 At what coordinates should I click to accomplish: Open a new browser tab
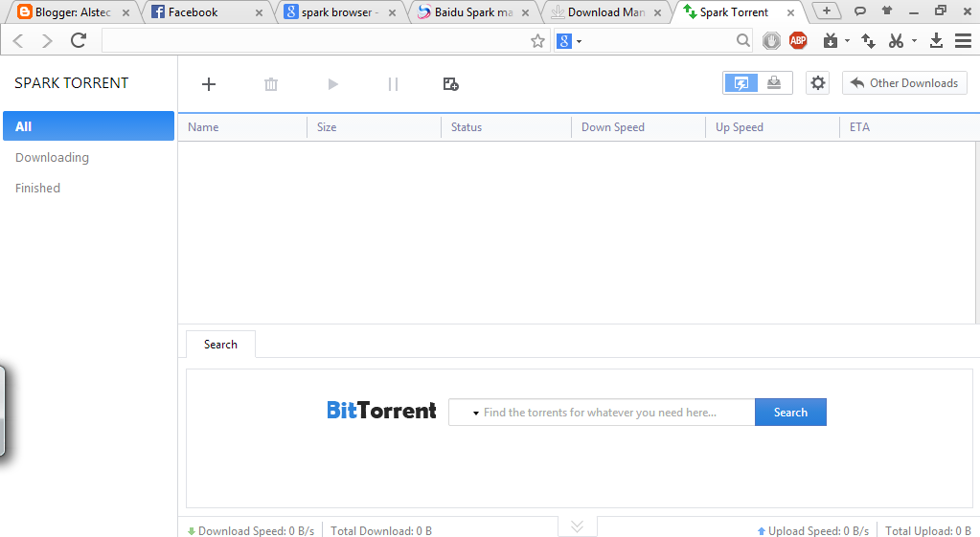pos(827,11)
